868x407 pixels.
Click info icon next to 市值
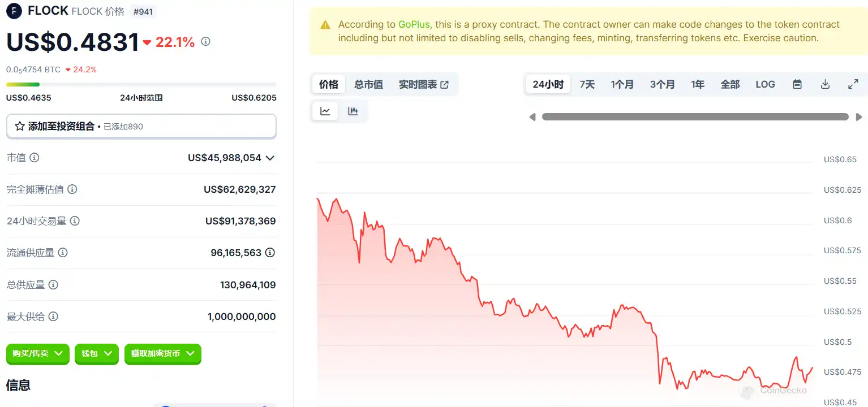pos(35,158)
